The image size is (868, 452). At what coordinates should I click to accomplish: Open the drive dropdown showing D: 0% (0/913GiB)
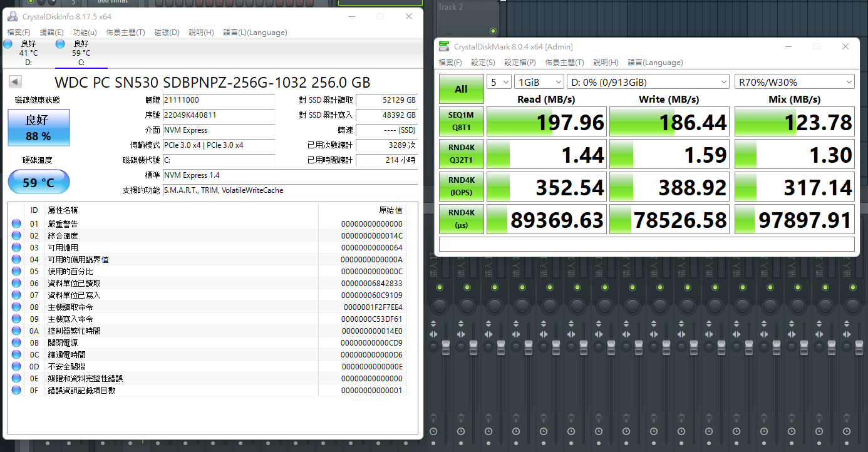point(648,82)
